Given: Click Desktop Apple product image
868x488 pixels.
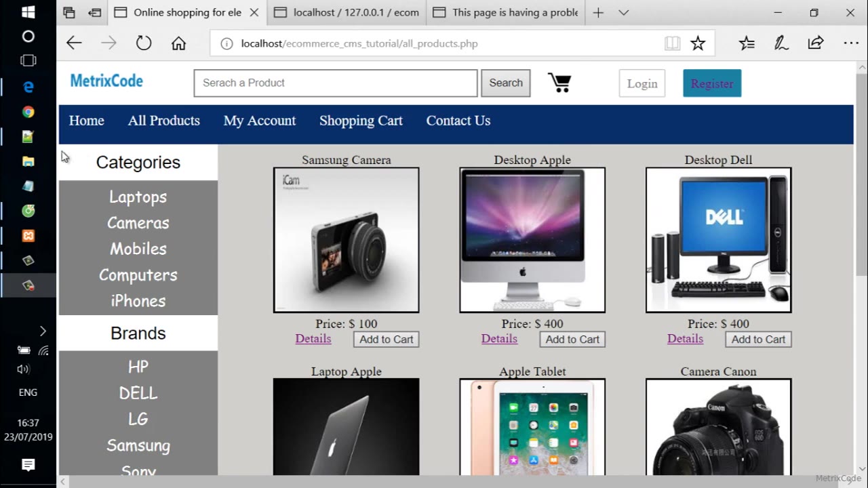Looking at the screenshot, I should click(532, 240).
